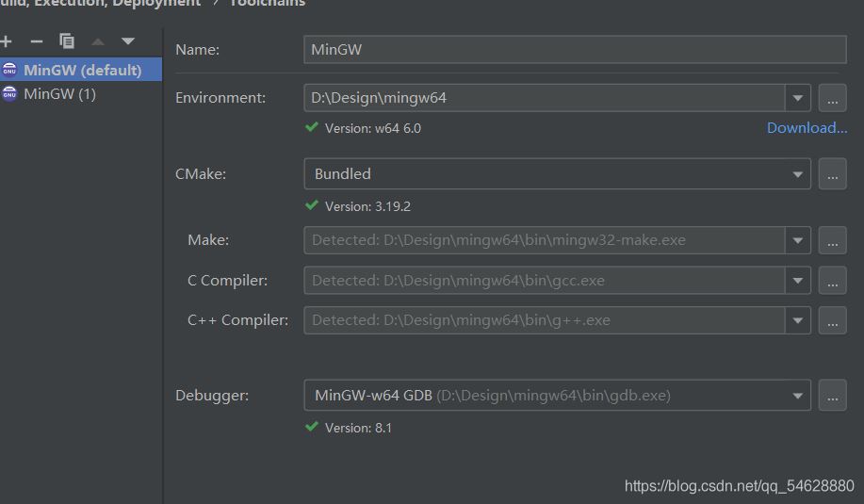Screen dimensions: 864x504
Task: Browse for CMake executable with ellipsis button
Action: [832, 174]
